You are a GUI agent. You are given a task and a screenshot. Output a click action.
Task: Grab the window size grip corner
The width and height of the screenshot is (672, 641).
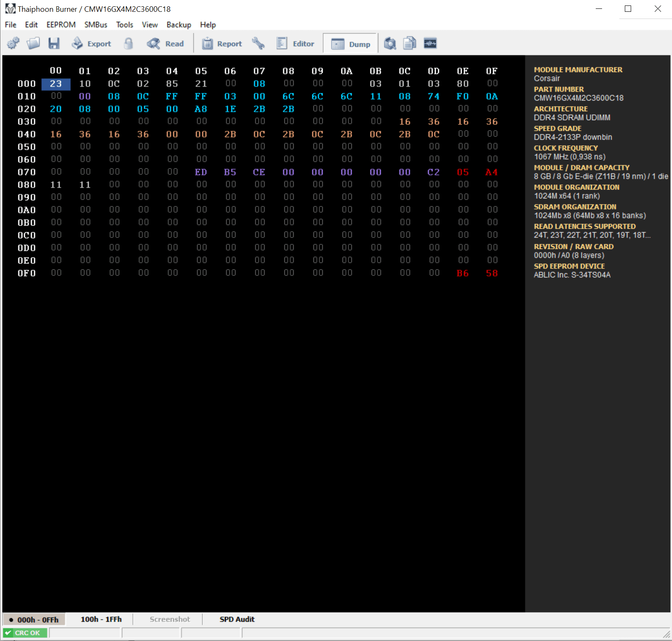click(666, 634)
